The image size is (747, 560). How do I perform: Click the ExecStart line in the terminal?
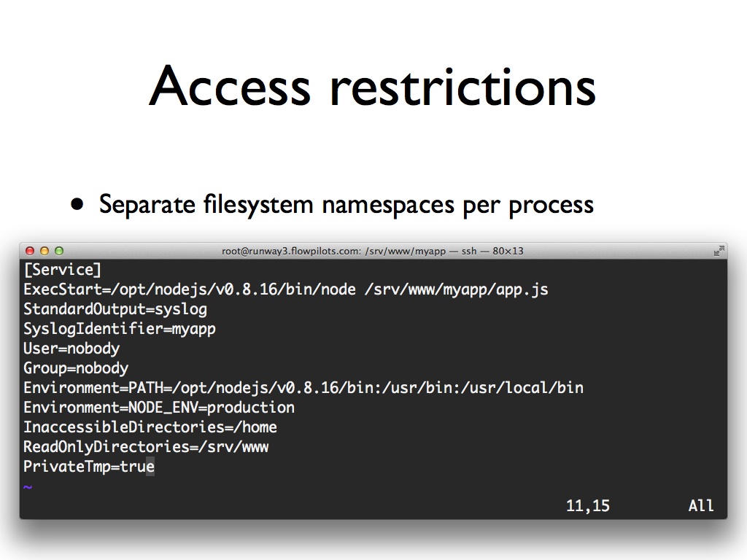click(x=286, y=289)
